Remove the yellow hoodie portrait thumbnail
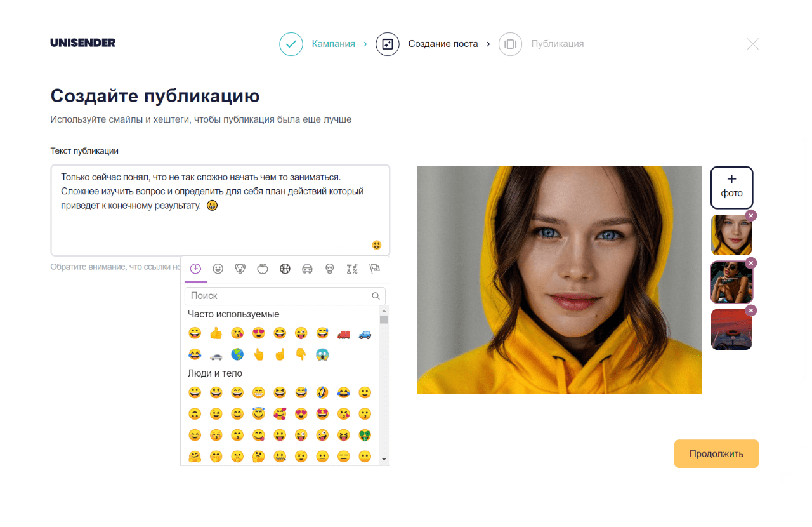812x527 pixels. (751, 216)
